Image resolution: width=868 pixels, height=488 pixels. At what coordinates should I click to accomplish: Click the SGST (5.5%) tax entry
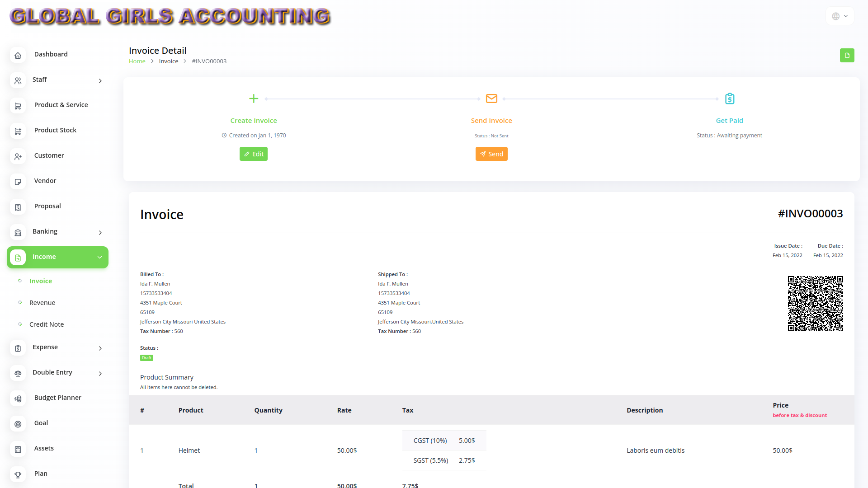click(431, 460)
